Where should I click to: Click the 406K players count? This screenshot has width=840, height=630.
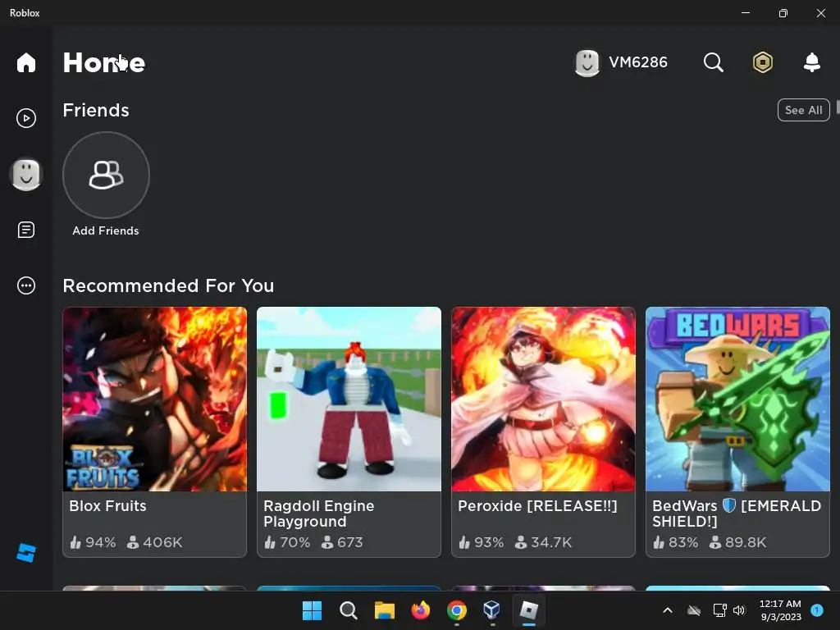155,542
